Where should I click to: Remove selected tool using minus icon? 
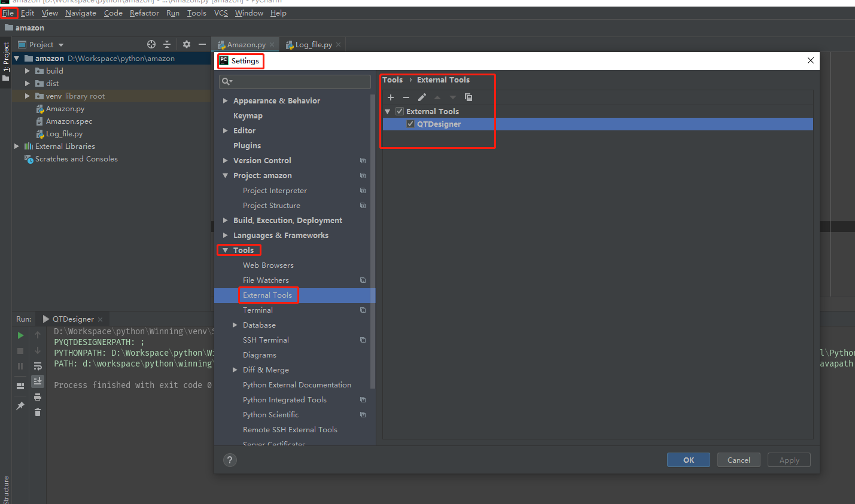[x=406, y=97]
